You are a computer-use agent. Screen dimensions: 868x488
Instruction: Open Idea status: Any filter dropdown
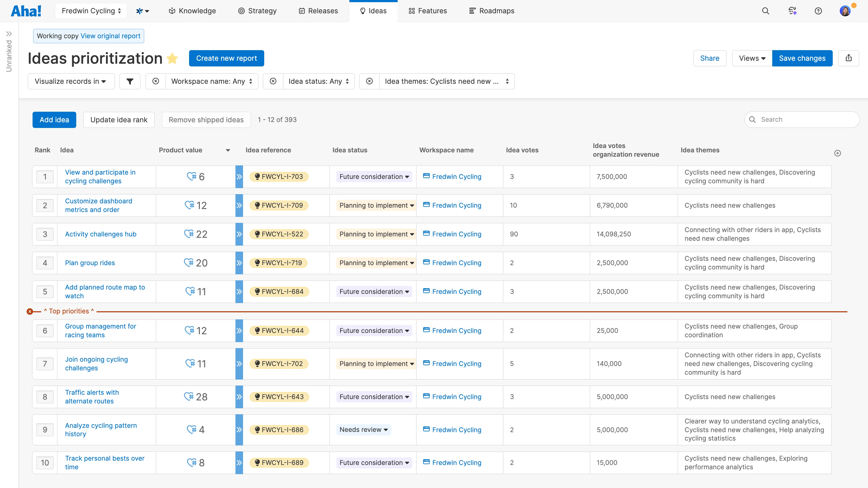[319, 81]
